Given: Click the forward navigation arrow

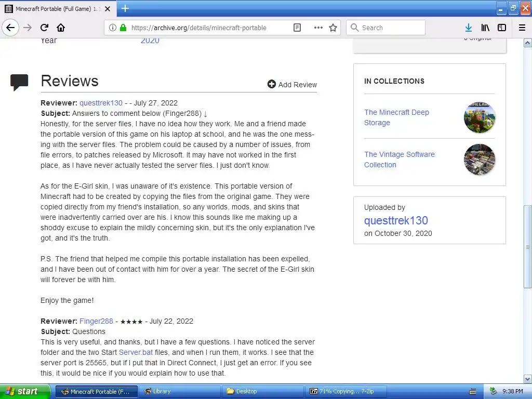Looking at the screenshot, I should click(28, 28).
